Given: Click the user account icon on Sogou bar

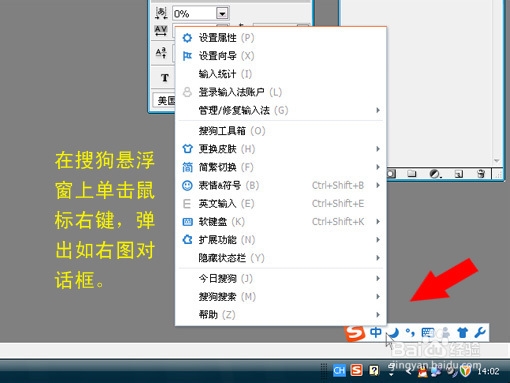Looking at the screenshot, I should 445,332.
